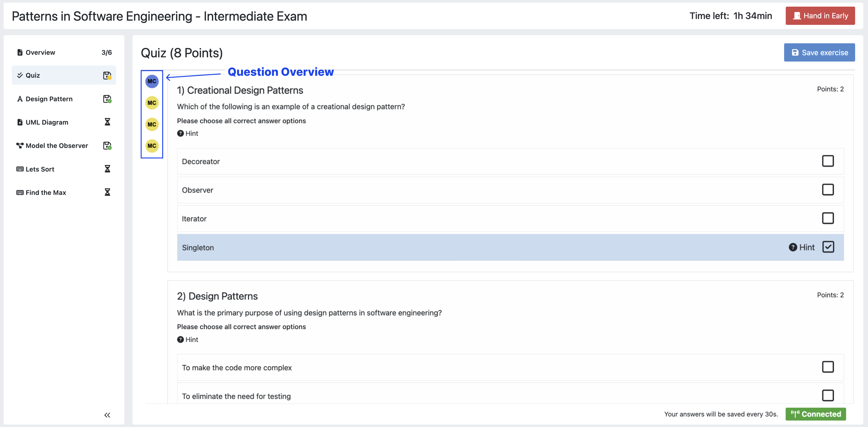
Task: Check the Iterator answer checkbox
Action: [x=828, y=218]
